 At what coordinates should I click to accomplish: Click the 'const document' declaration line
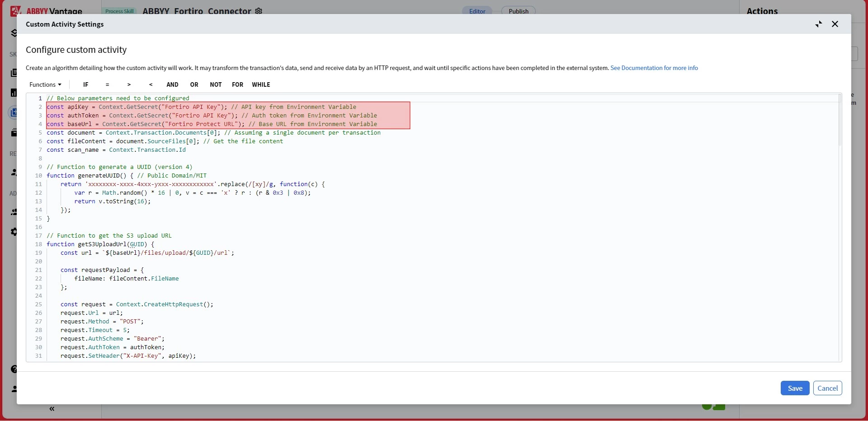[213, 132]
